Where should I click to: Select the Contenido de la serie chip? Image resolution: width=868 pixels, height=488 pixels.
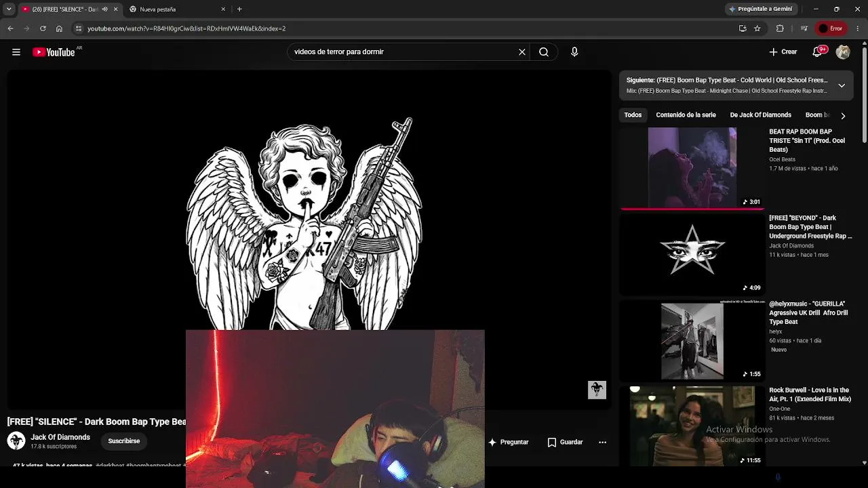(x=686, y=115)
